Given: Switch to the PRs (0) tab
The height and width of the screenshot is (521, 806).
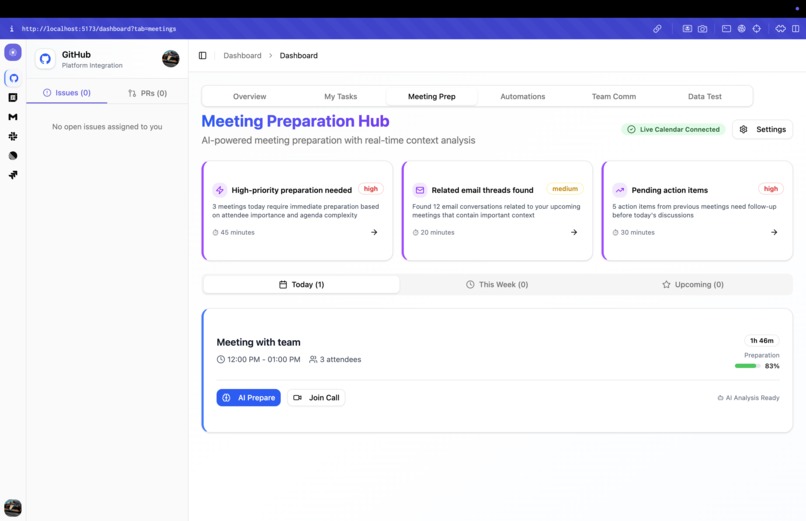Looking at the screenshot, I should click(148, 93).
